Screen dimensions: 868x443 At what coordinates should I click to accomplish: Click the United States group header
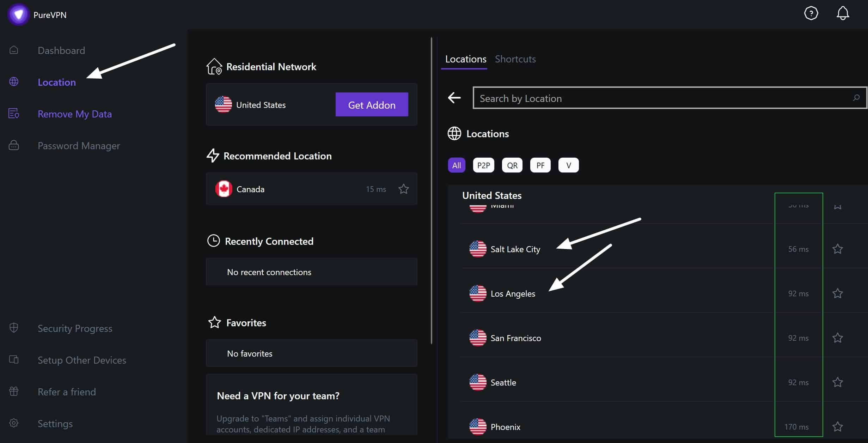pos(492,195)
